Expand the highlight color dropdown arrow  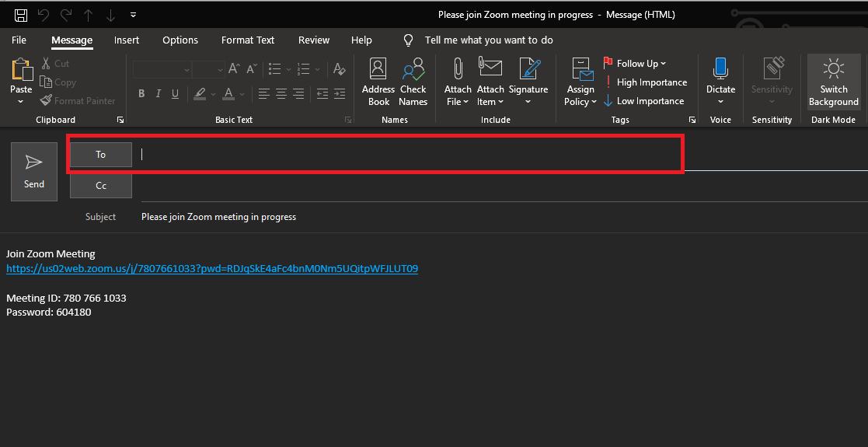(x=213, y=94)
